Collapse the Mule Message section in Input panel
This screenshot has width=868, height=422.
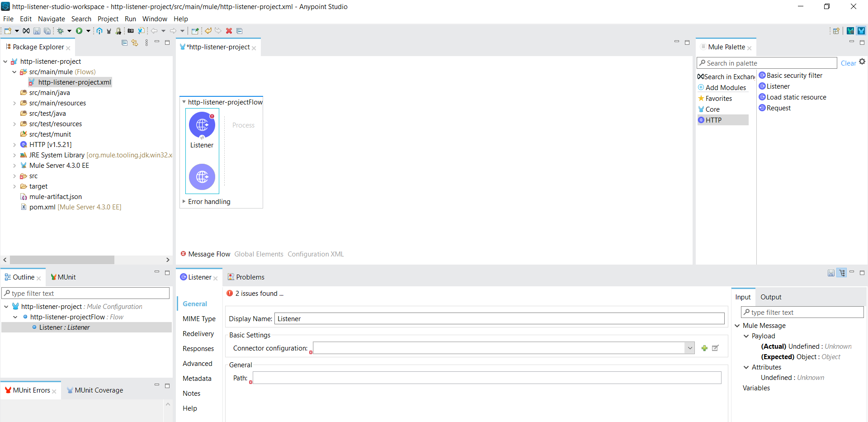pyautogui.click(x=737, y=325)
